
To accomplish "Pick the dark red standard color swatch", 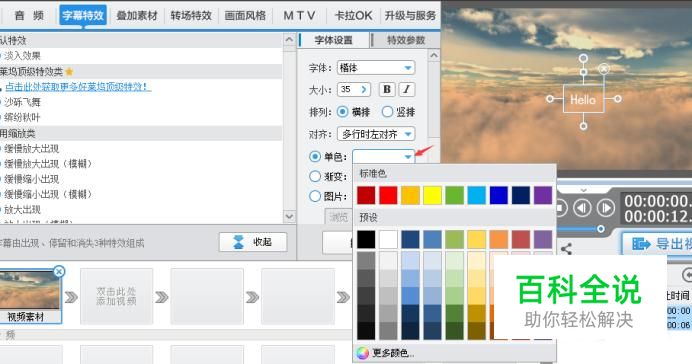I will click(366, 195).
